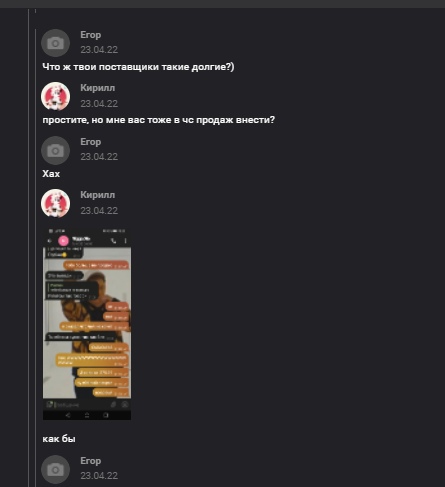The image size is (445, 487).
Task: Open the 23.04.22 date under the last Егор
Action: pyautogui.click(x=99, y=476)
